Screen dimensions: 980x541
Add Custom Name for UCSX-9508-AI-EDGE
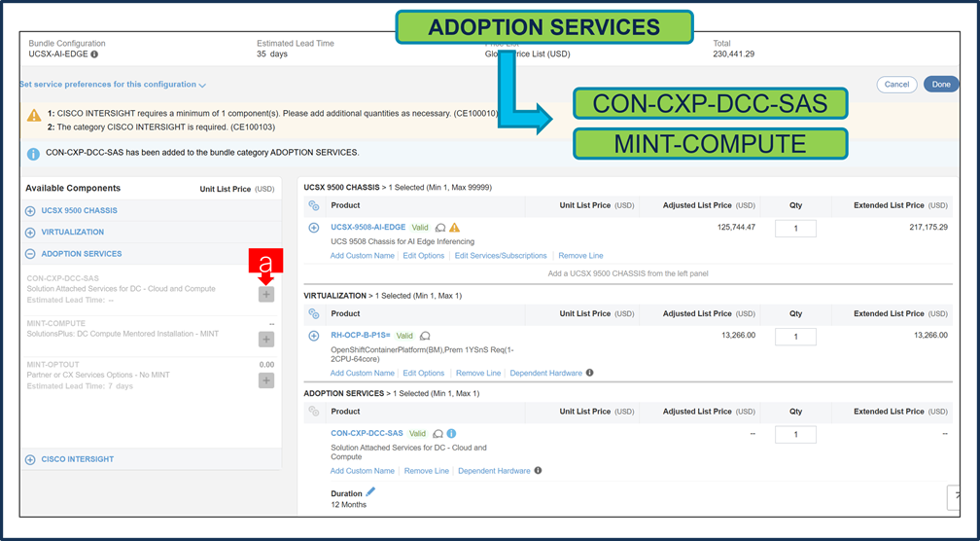362,256
